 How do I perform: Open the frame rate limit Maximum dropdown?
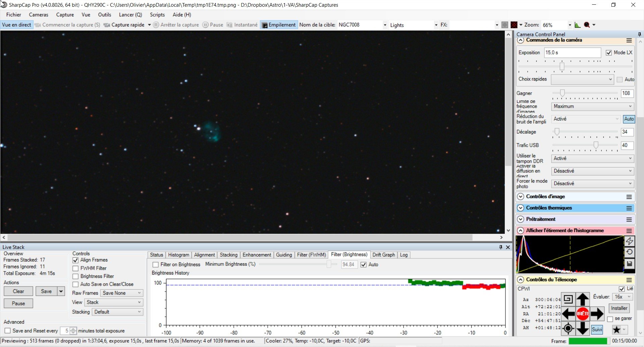pyautogui.click(x=592, y=106)
